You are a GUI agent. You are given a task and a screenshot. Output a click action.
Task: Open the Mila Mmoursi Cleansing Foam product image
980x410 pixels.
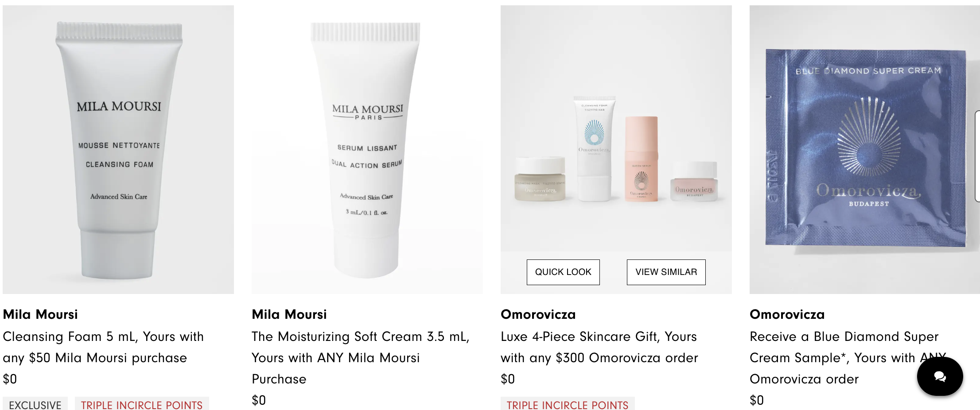tap(118, 150)
